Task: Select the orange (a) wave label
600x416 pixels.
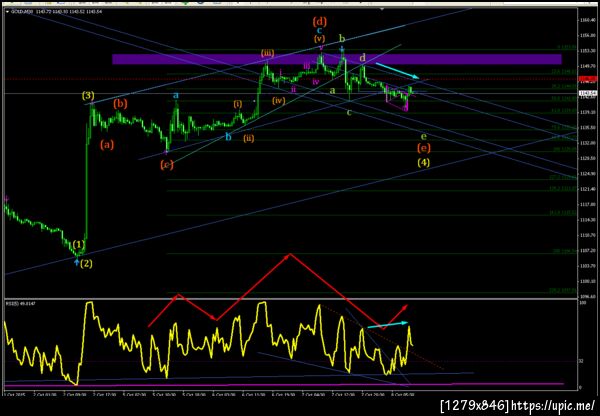Action: coord(107,144)
